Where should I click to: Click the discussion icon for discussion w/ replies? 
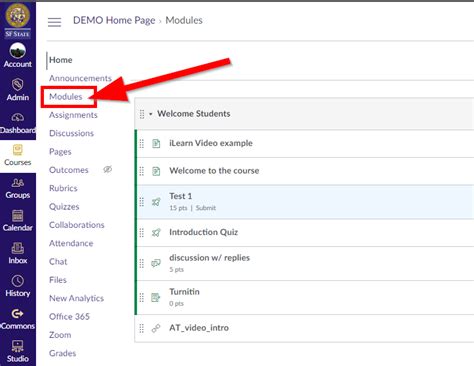[156, 263]
